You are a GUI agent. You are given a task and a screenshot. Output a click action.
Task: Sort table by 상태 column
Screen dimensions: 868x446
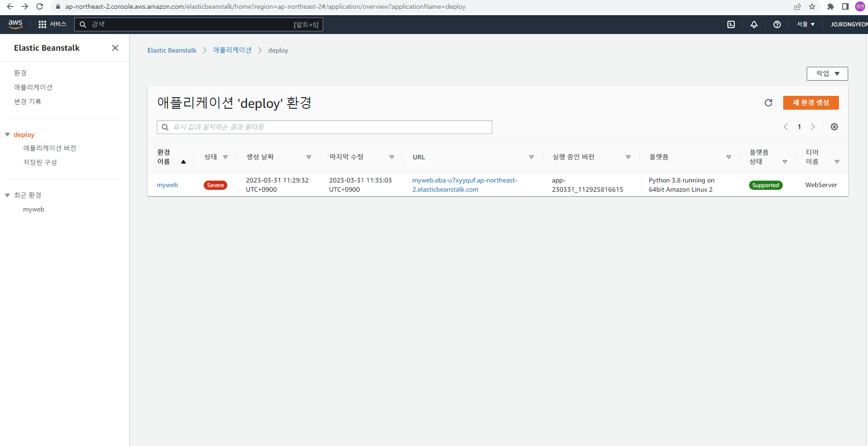point(225,157)
